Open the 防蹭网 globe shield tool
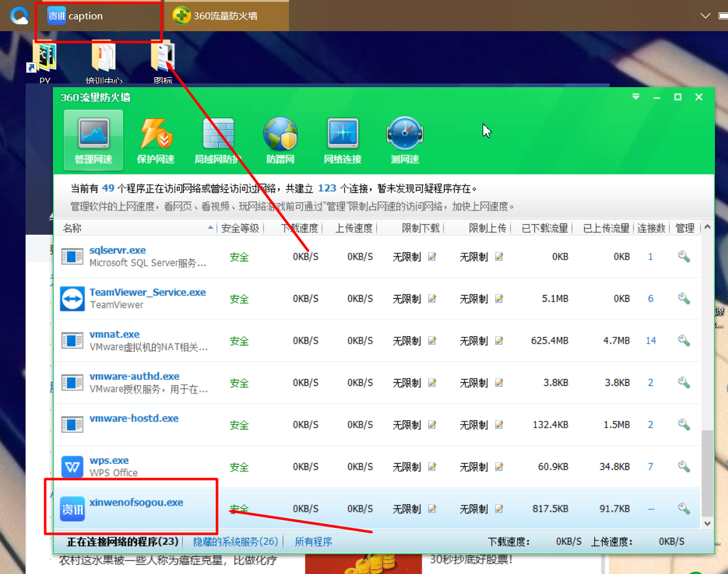The width and height of the screenshot is (728, 574). (280, 140)
